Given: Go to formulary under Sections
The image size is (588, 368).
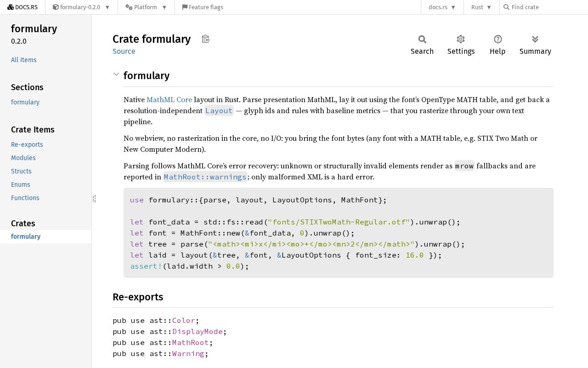Looking at the screenshot, I should [x=25, y=102].
